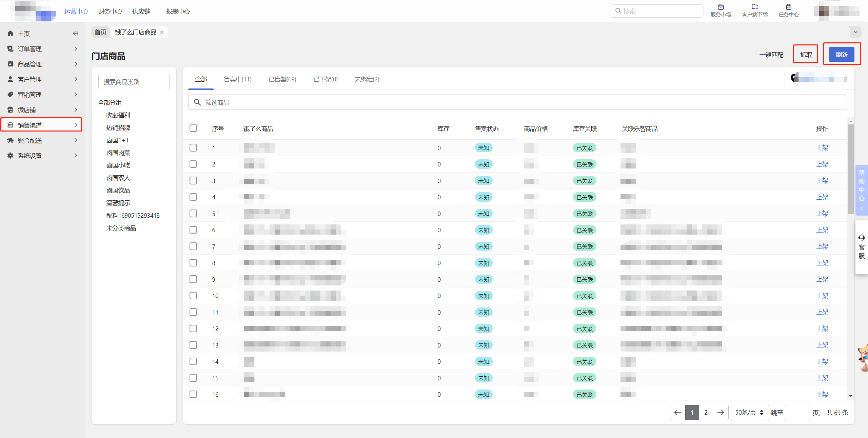Click the 销售渠道 bank icon
This screenshot has height=438, width=868.
tap(11, 125)
